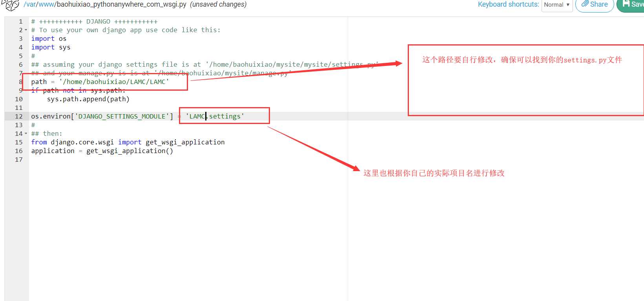Click the "## then:" comment
Screen dimensions: 644x301
click(47, 134)
